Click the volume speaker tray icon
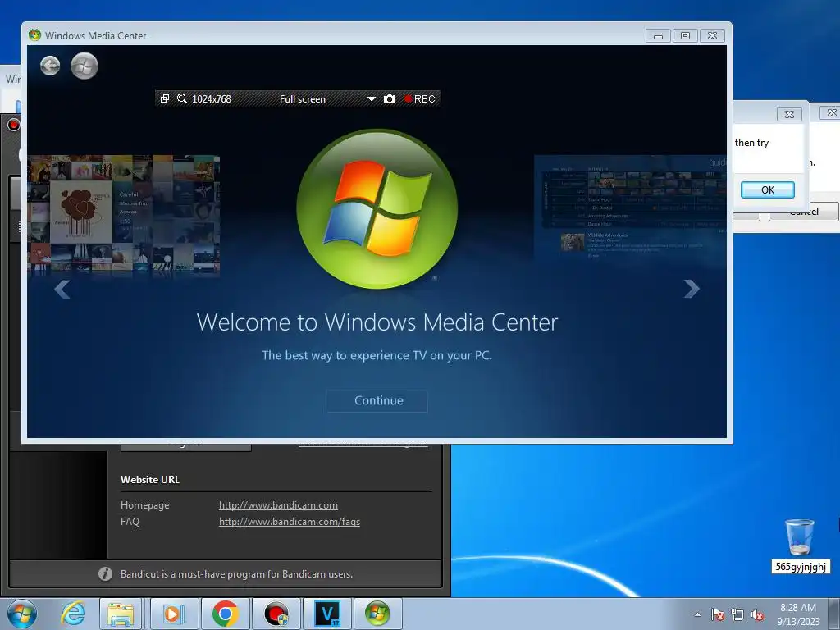840x630 pixels. (757, 615)
